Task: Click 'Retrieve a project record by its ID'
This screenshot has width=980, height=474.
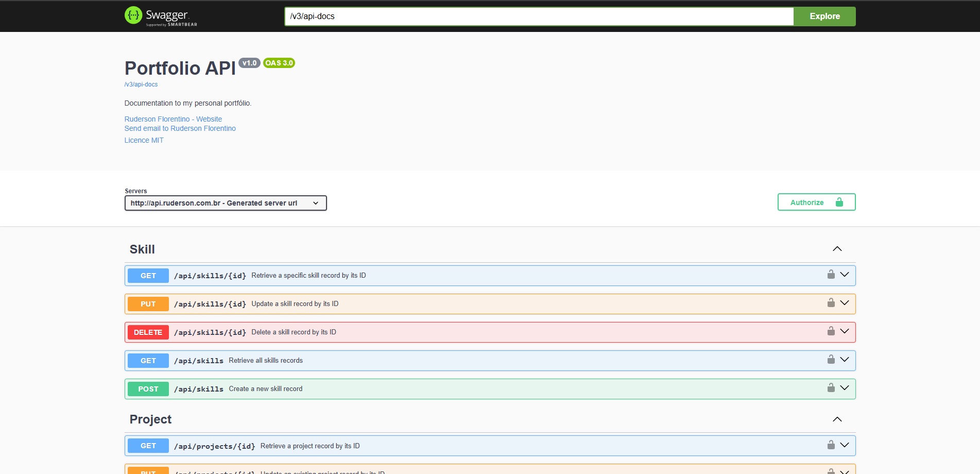Action: (310, 446)
